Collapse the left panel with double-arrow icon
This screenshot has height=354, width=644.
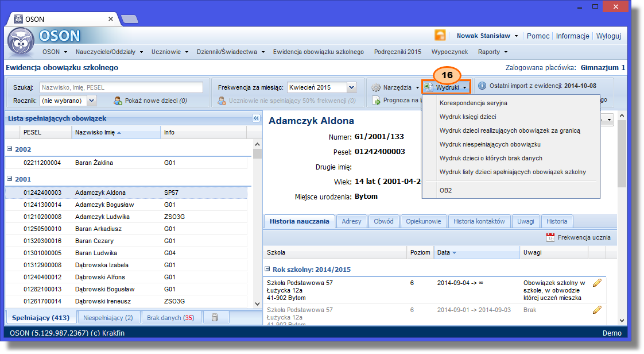pos(257,118)
